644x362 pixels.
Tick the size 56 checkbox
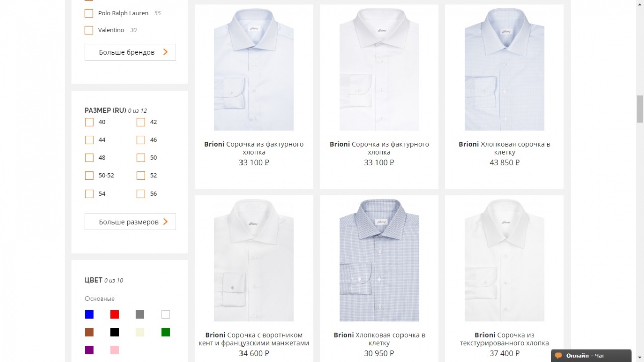141,194
